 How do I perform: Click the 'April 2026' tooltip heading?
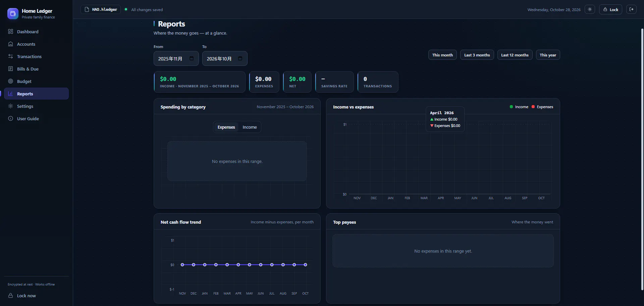click(442, 113)
